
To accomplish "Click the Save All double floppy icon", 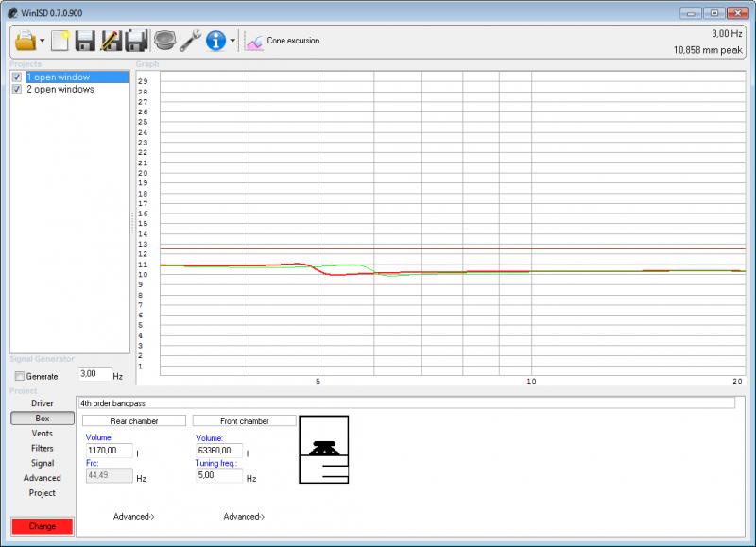I will coord(135,41).
